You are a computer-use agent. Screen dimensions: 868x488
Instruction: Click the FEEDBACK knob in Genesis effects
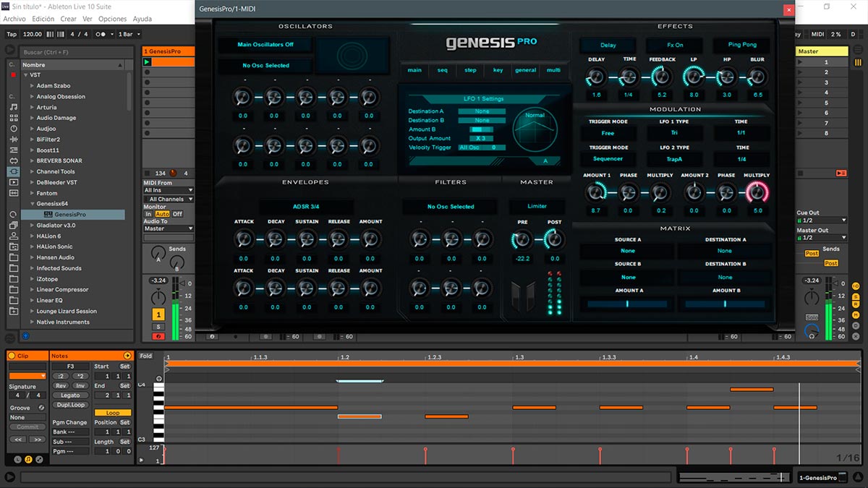coord(661,76)
